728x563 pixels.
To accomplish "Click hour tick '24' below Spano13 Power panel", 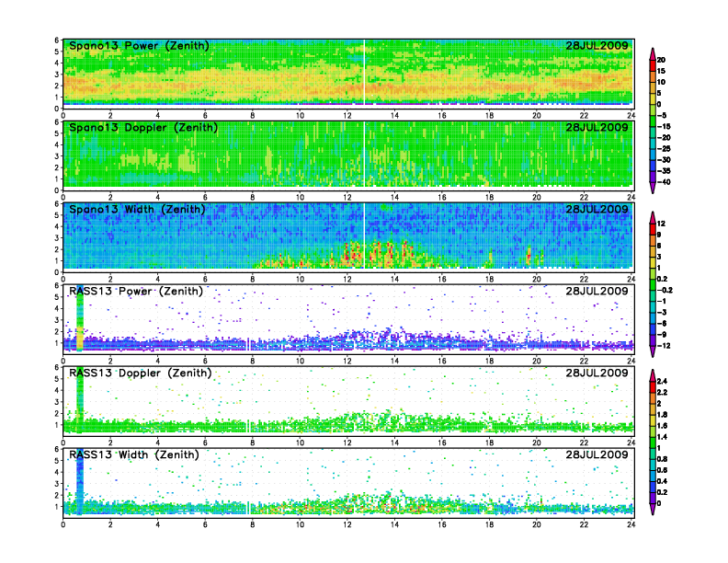I will pyautogui.click(x=631, y=116).
